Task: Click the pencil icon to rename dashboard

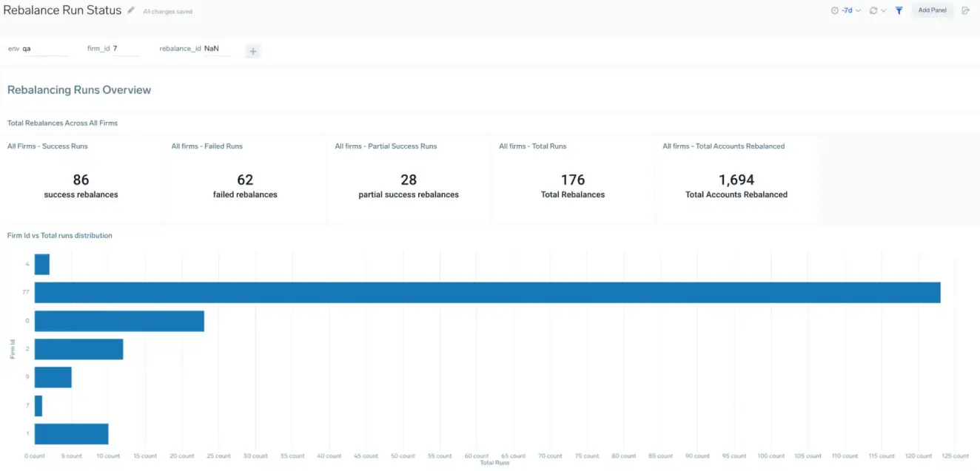Action: [x=131, y=10]
